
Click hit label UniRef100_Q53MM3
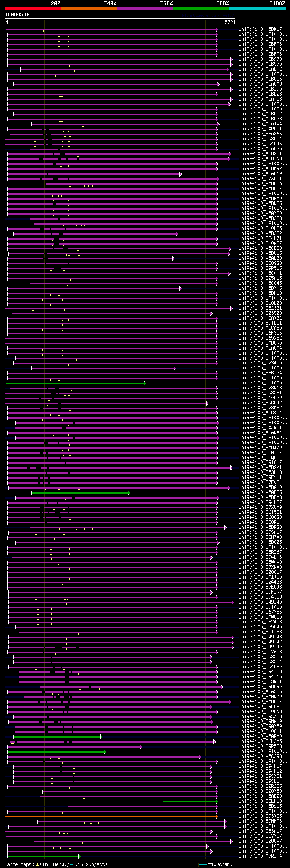pos(260,473)
